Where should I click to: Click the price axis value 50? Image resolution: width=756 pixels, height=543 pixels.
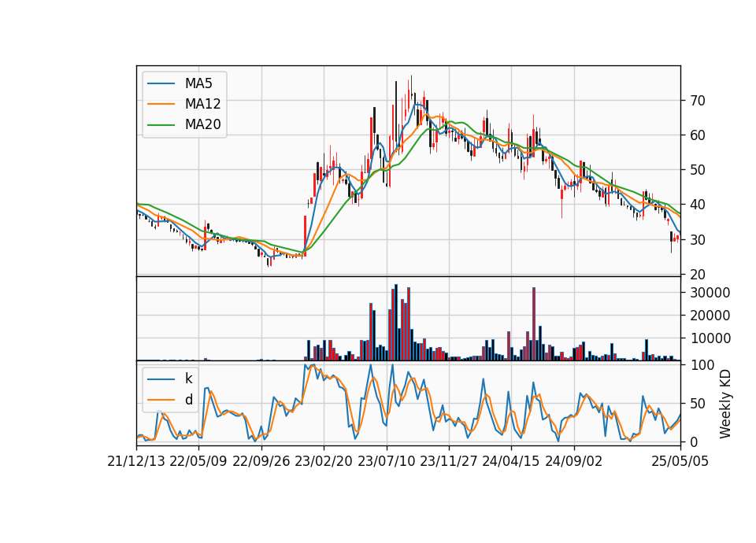click(698, 170)
